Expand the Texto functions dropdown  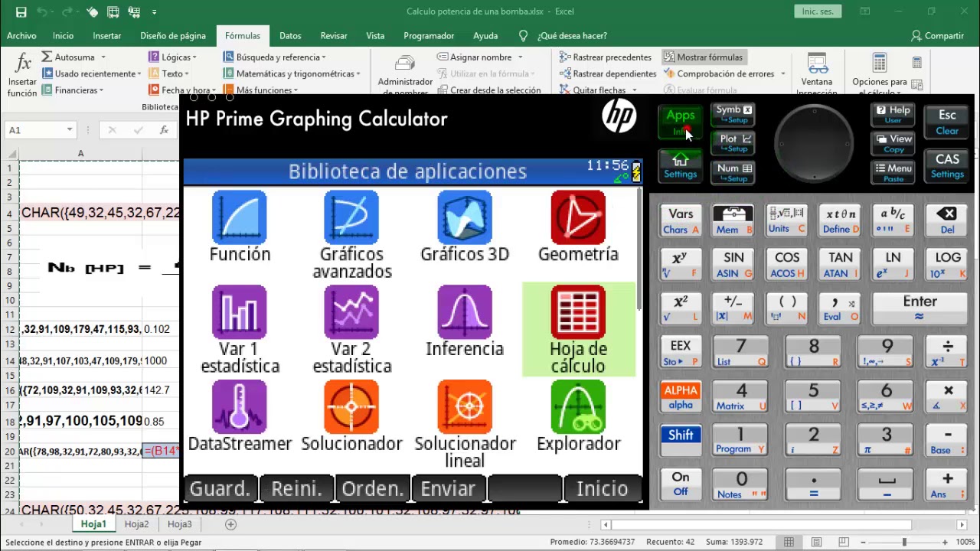[187, 74]
